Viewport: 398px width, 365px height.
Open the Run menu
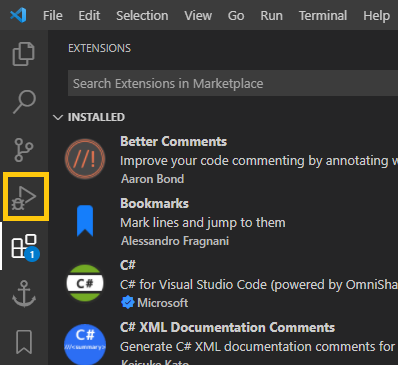[x=271, y=16]
